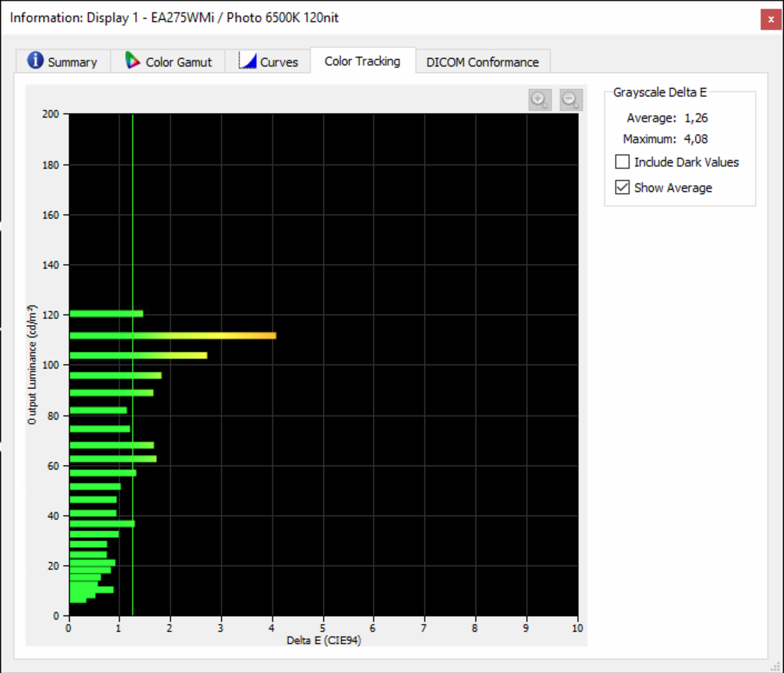Click the Show Average label text
784x673 pixels.
tap(673, 188)
